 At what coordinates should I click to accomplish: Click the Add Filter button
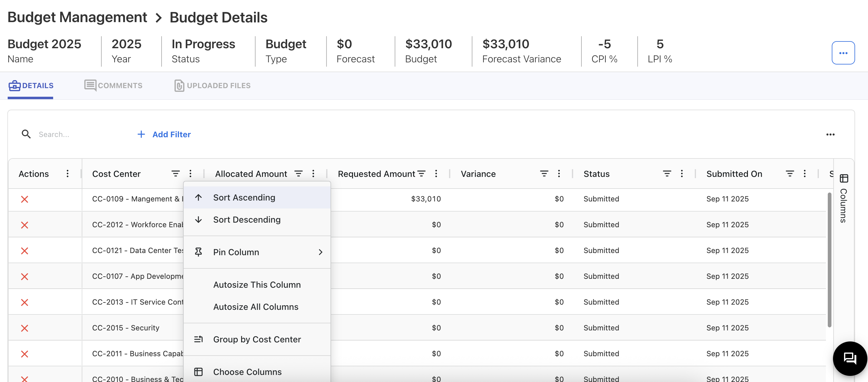pyautogui.click(x=164, y=134)
